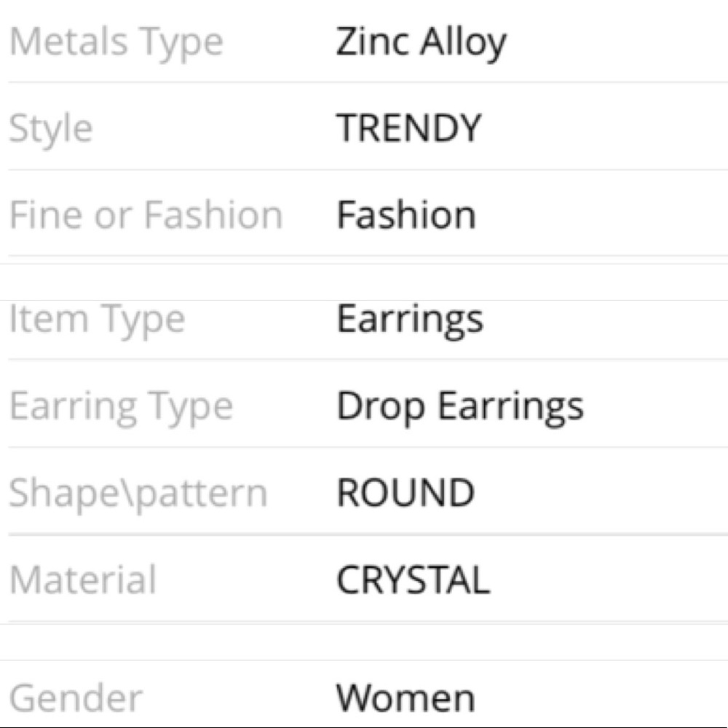This screenshot has width=728, height=728.
Task: Click the Material label
Action: point(83,580)
